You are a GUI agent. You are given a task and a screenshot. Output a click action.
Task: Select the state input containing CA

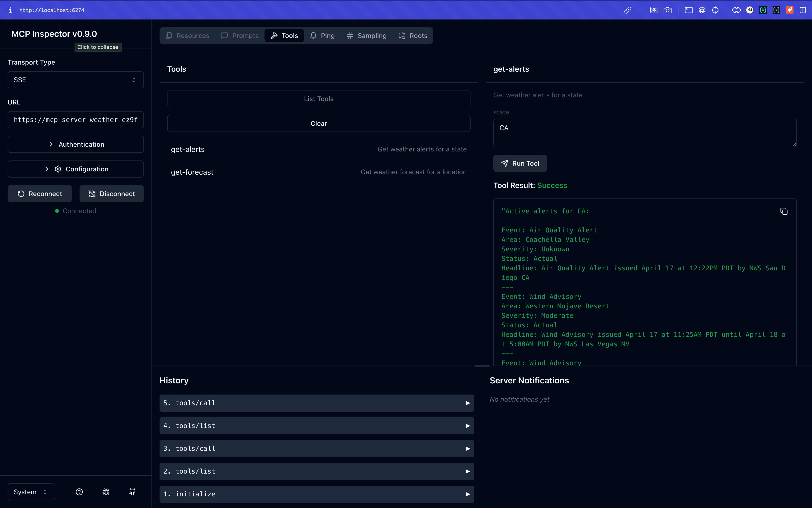pyautogui.click(x=644, y=133)
